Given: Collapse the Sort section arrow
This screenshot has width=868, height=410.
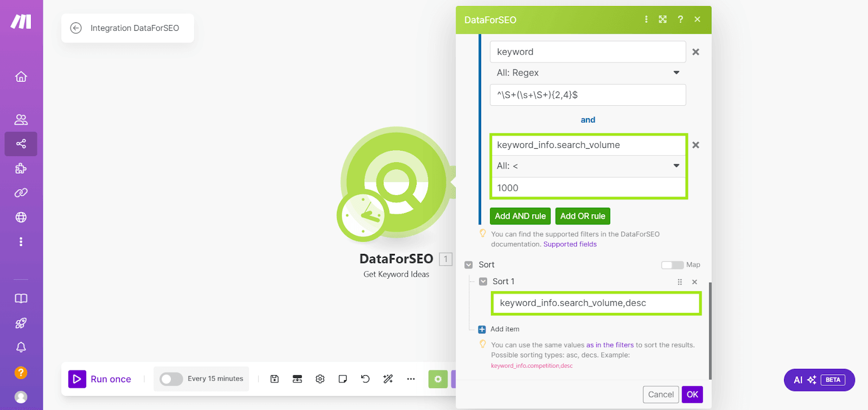Looking at the screenshot, I should (469, 265).
